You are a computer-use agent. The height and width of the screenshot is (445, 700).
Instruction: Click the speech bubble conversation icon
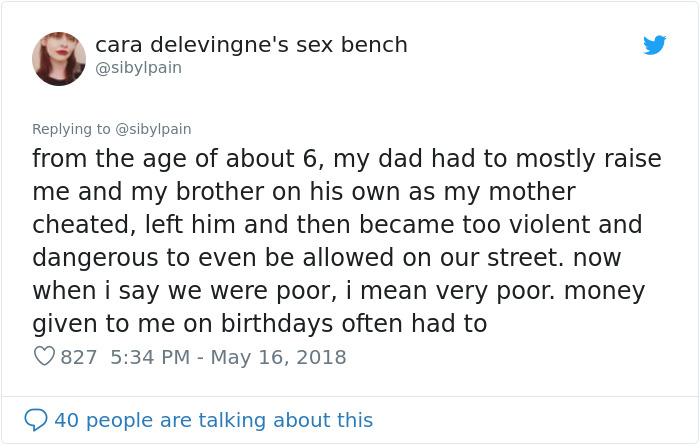coord(36,420)
